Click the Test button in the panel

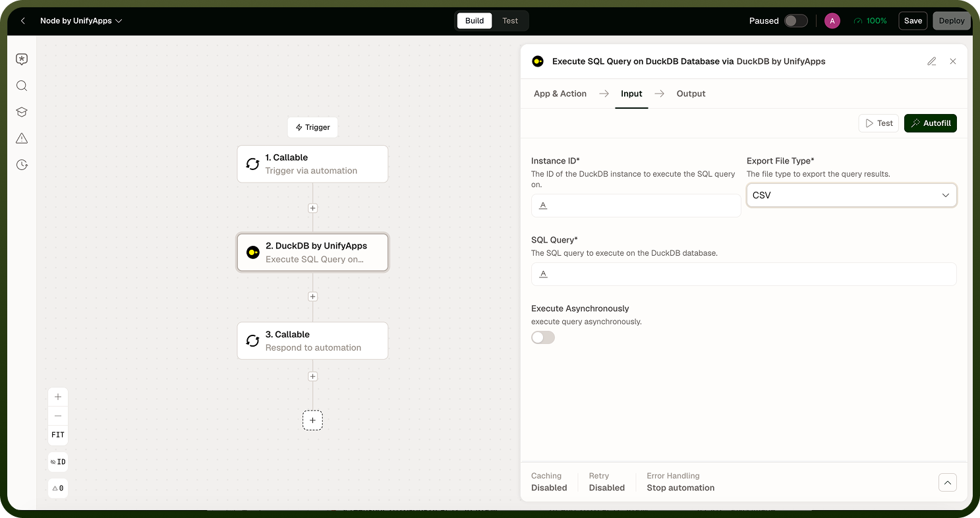(x=879, y=123)
